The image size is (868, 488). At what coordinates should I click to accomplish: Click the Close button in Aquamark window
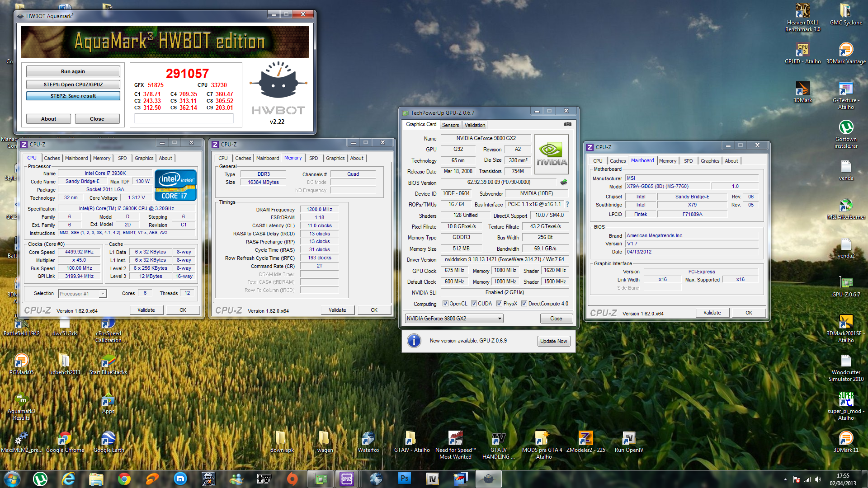(97, 119)
